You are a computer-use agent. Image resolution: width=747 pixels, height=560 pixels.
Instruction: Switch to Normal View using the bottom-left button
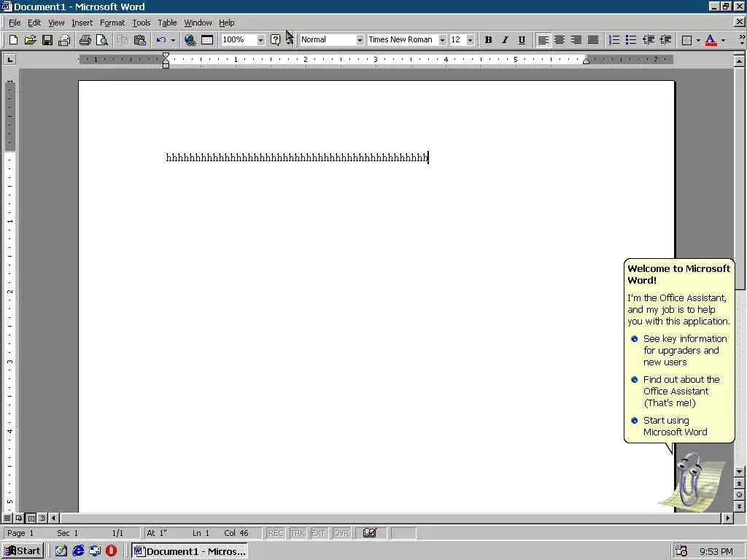[7, 518]
